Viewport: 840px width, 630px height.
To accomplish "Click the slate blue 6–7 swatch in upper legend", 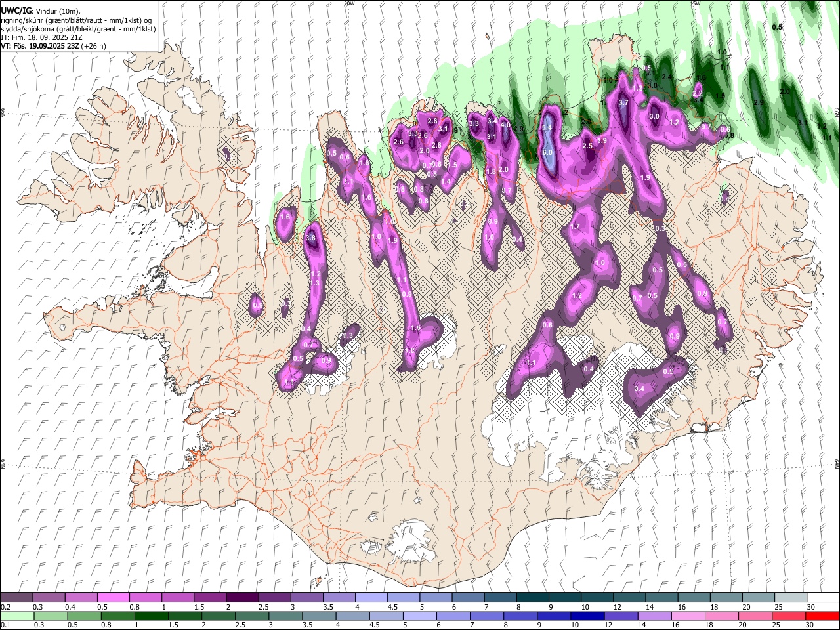I will pos(467,598).
